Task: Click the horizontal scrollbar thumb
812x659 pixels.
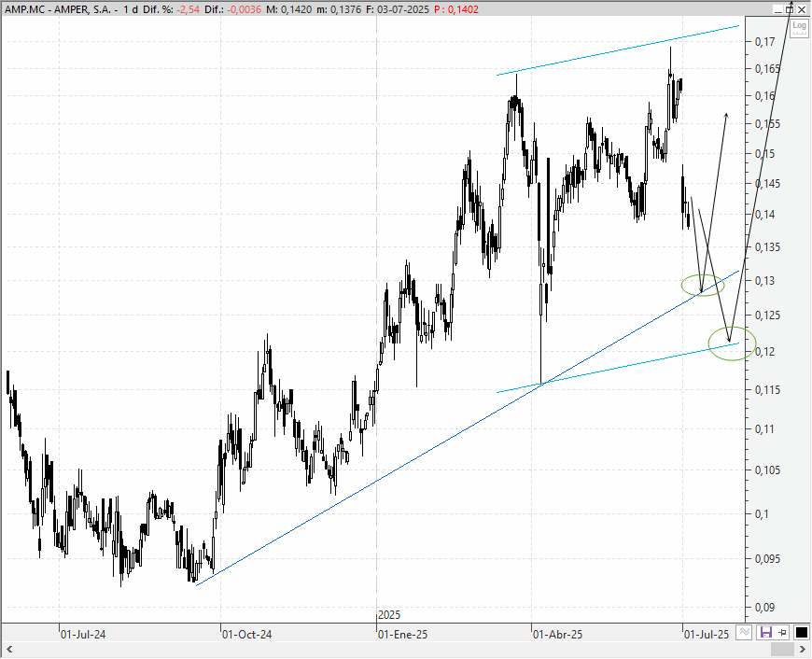Action: (782, 649)
